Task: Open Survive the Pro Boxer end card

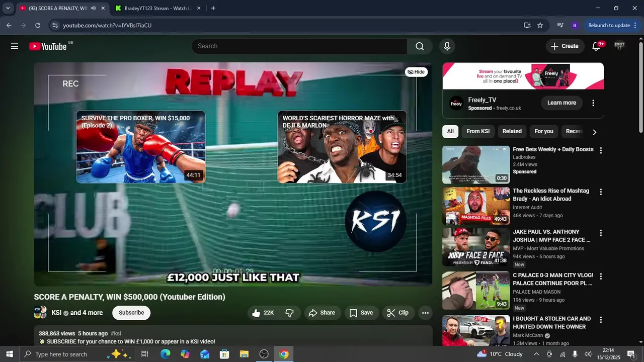Action: (x=141, y=147)
